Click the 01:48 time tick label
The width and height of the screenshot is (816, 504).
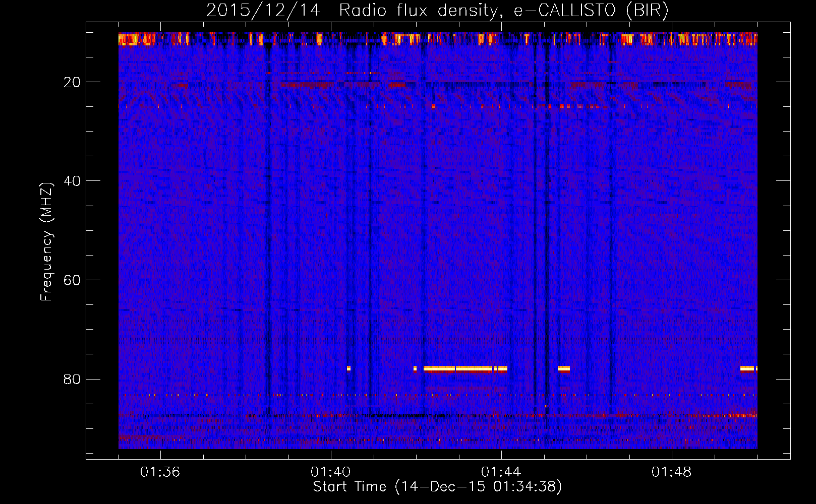pos(672,472)
